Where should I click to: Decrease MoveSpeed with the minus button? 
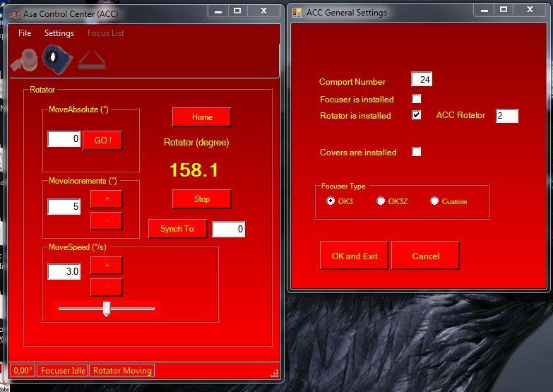[107, 287]
